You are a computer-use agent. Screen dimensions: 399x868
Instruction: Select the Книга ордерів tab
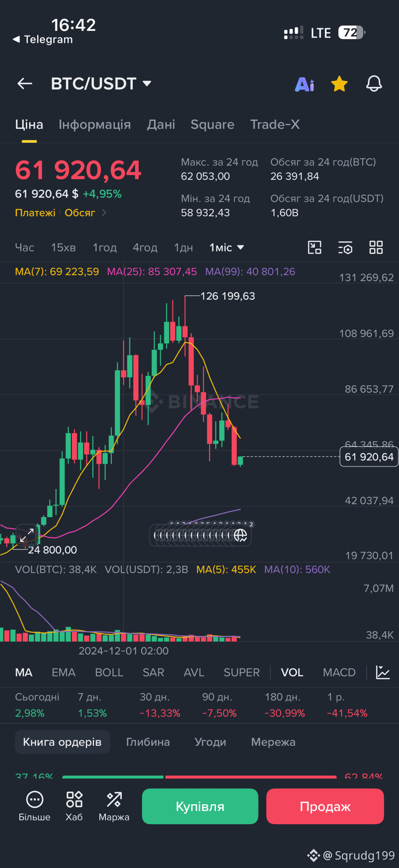coord(62,742)
